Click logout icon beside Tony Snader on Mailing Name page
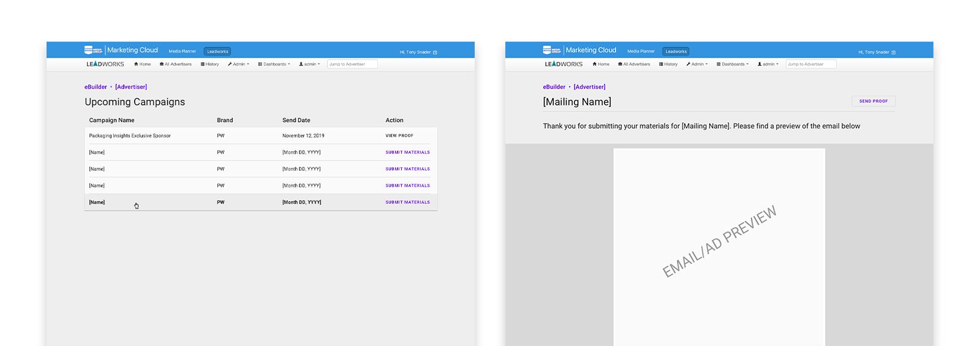The image size is (980, 346). tap(894, 52)
